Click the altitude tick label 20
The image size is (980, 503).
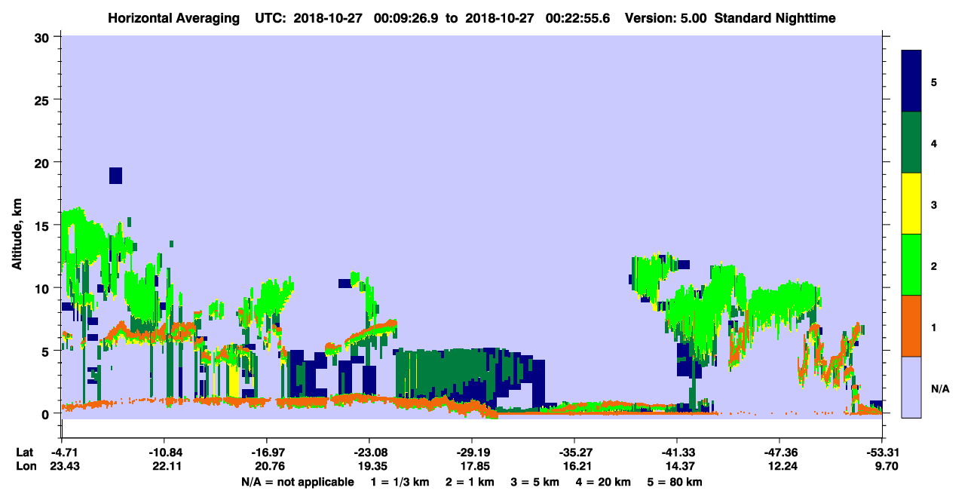[x=44, y=162]
